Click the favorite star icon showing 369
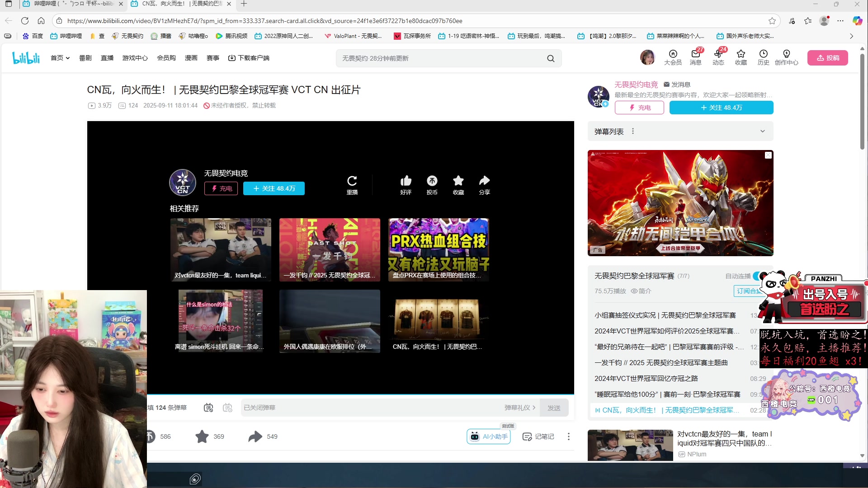The width and height of the screenshot is (868, 488). 202,436
